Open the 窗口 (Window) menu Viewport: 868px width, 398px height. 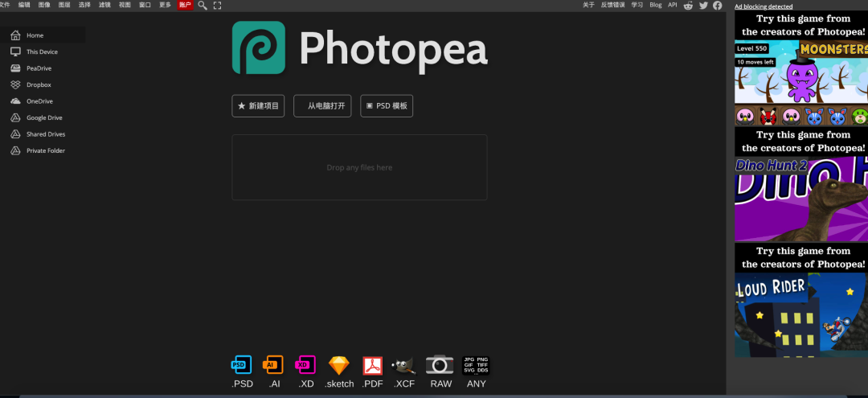pos(145,5)
